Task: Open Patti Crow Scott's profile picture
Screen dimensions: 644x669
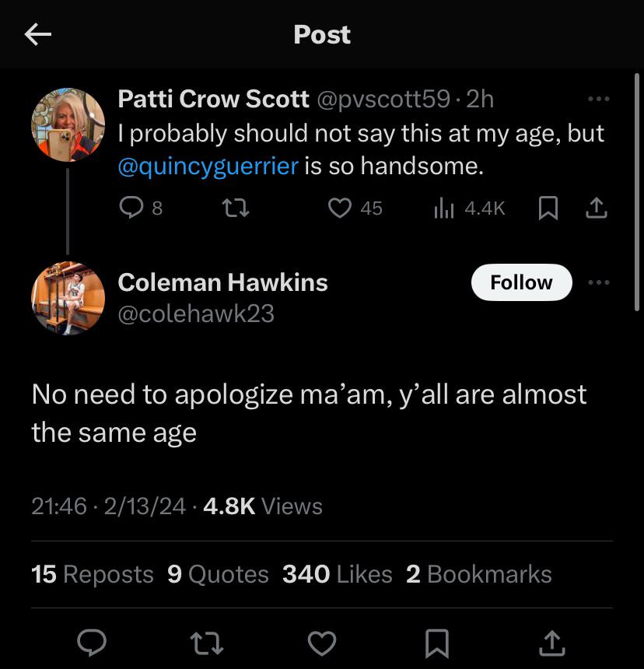Action: pos(68,124)
